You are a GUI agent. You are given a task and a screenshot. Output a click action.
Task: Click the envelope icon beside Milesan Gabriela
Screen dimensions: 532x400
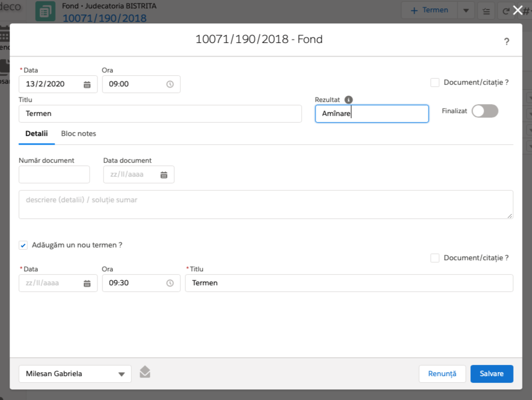(145, 372)
